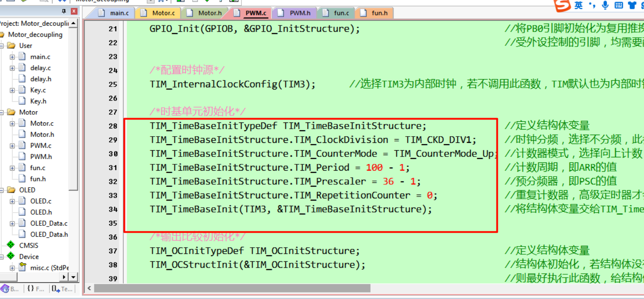Click the '100' value on the TIM_Period line

(374, 168)
